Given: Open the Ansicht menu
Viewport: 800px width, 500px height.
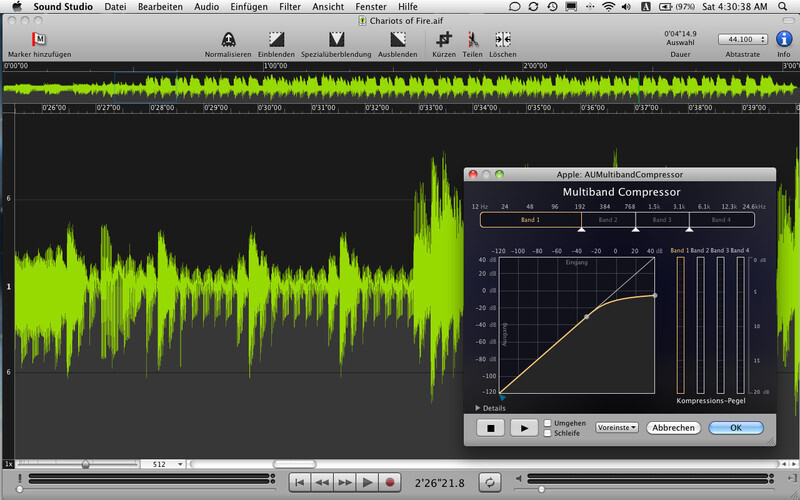Looking at the screenshot, I should pyautogui.click(x=328, y=7).
